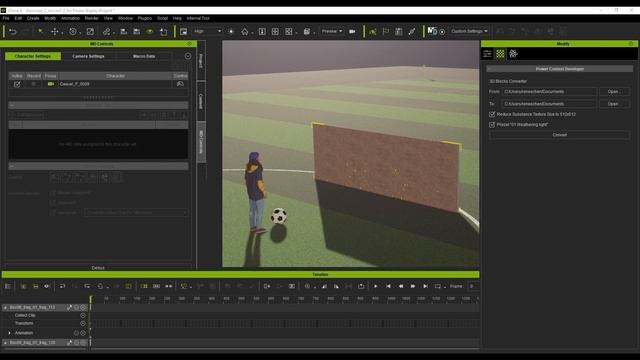The image size is (640, 360).
Task: Open the High quality dropdown
Action: pos(207,31)
